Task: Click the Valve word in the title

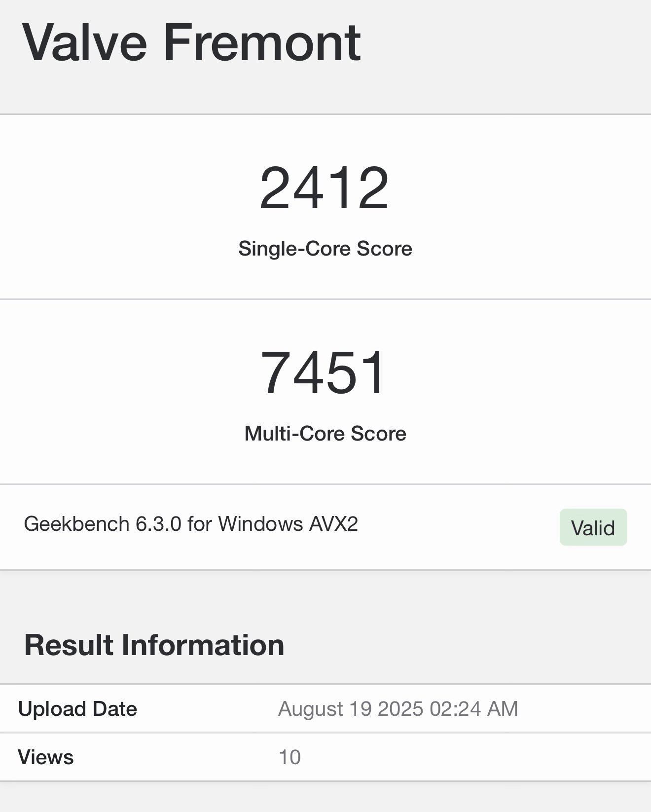Action: tap(84, 43)
